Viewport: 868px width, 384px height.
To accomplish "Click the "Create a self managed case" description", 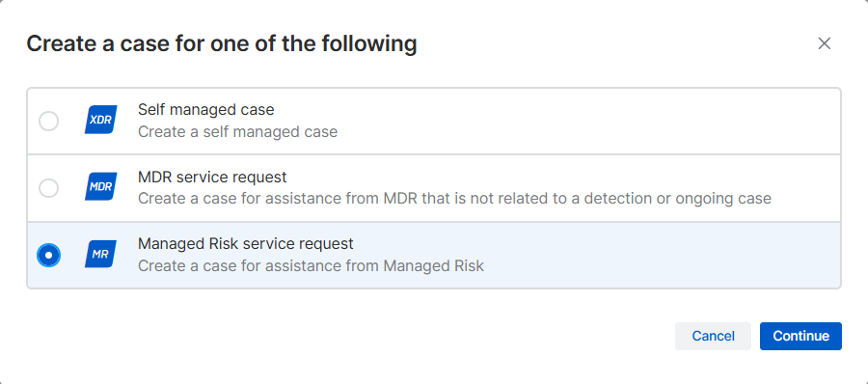I will pos(237,132).
